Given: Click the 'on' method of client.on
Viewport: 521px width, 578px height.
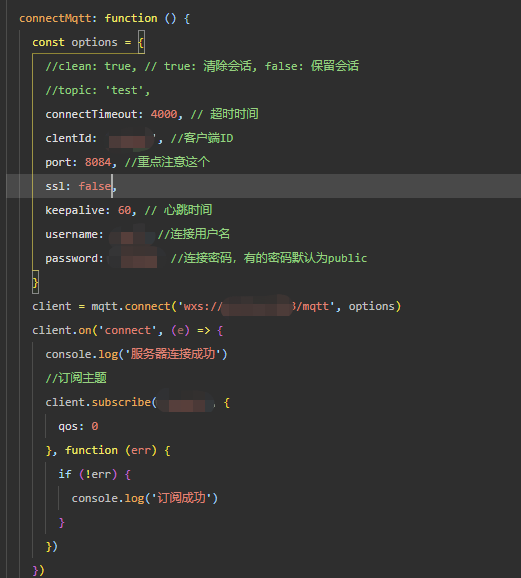Looking at the screenshot, I should (85, 330).
